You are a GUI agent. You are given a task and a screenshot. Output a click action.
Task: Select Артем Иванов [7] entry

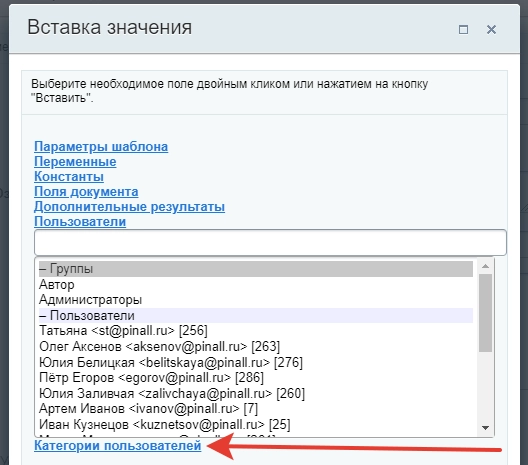pyautogui.click(x=256, y=408)
